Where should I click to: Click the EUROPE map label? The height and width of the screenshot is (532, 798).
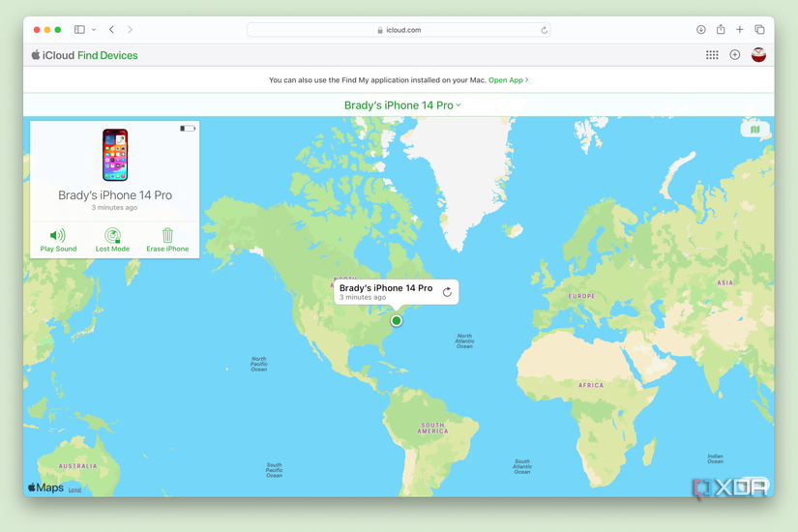tap(581, 296)
